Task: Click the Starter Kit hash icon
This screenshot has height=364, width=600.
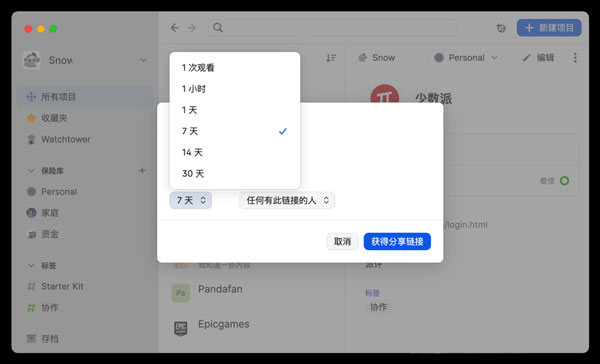Action: (31, 286)
